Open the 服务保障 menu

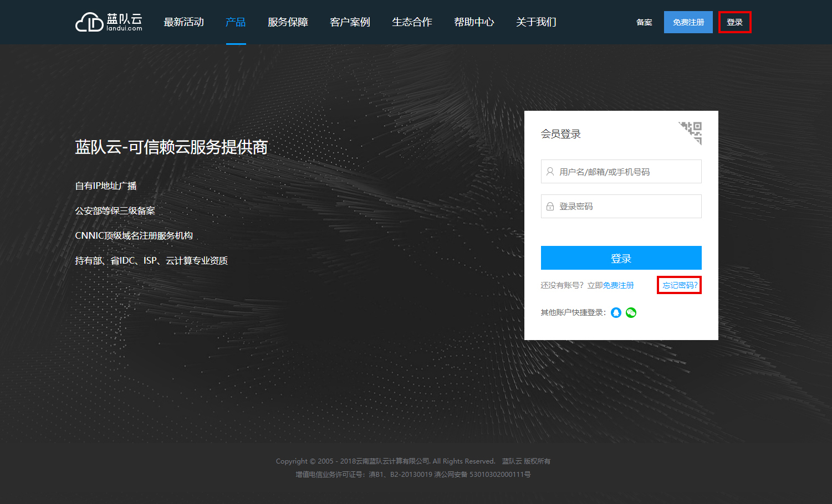tap(288, 22)
